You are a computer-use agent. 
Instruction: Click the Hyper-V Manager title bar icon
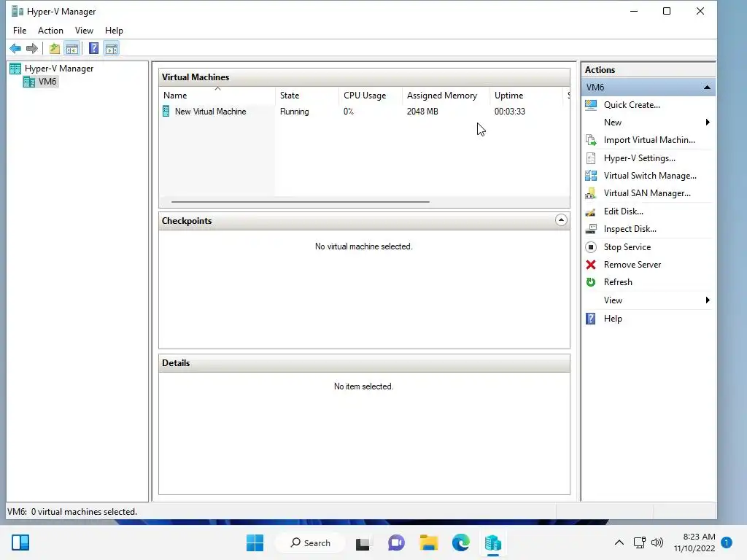[18, 11]
